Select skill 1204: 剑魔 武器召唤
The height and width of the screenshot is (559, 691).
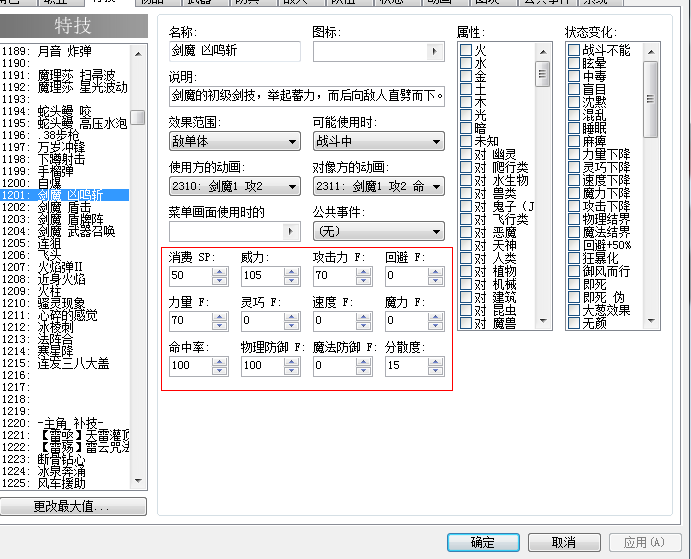[x=64, y=231]
